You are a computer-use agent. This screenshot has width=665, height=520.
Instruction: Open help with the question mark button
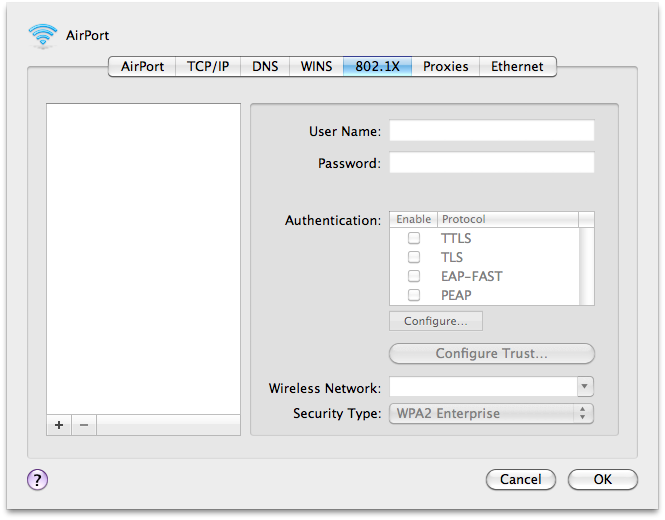click(x=38, y=480)
